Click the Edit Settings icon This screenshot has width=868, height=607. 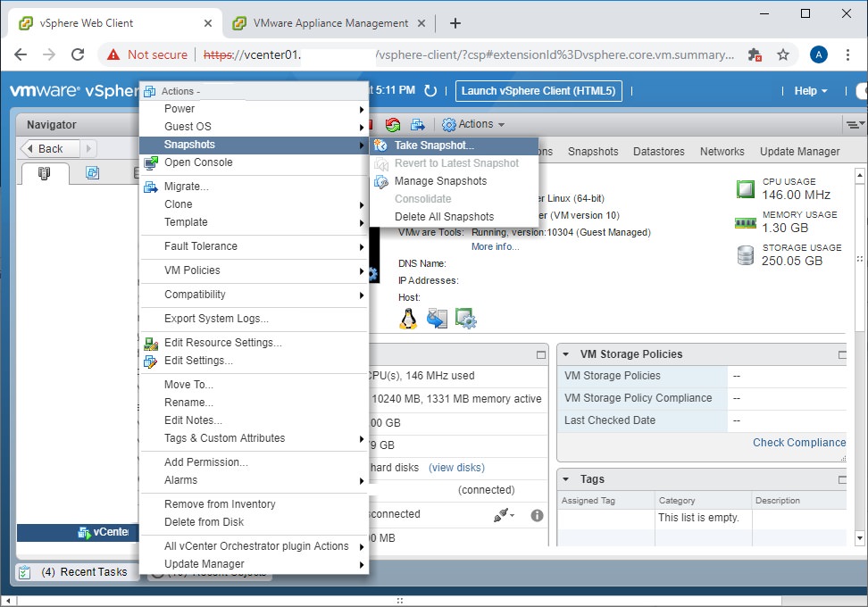pyautogui.click(x=151, y=362)
